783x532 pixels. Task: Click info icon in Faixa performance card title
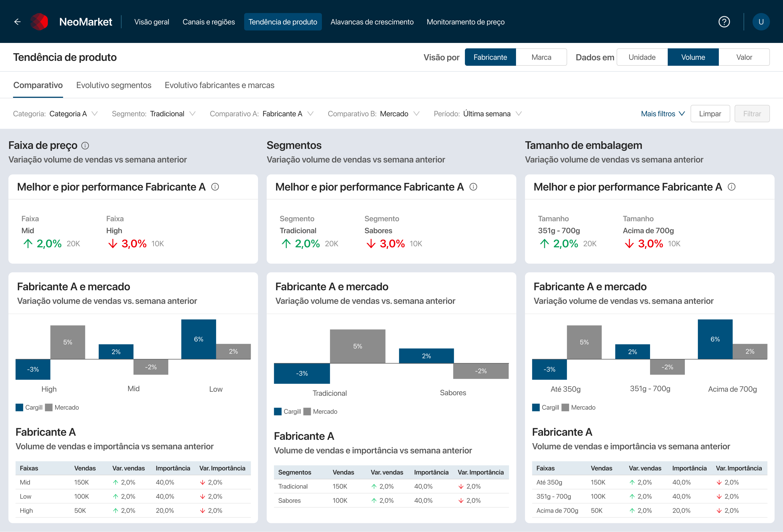215,187
